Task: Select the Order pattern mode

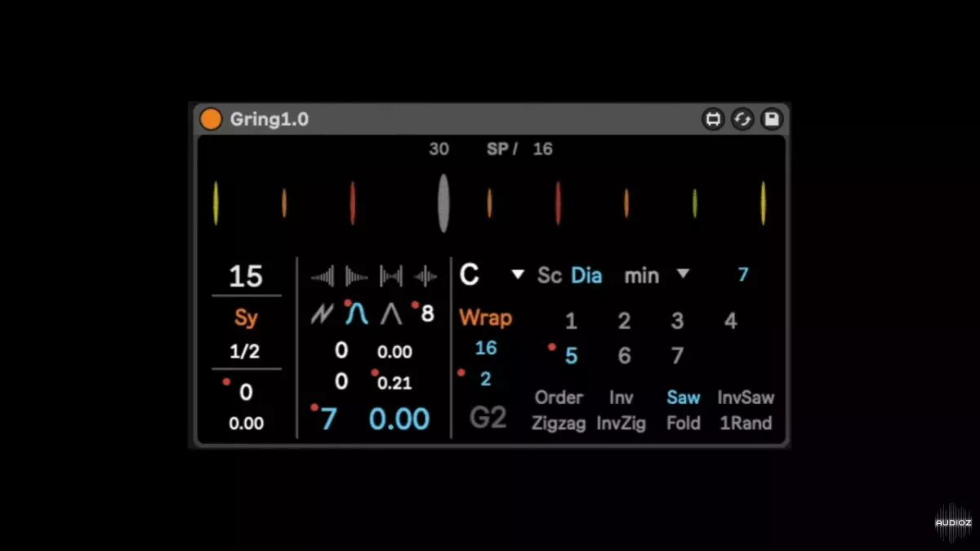Action: pos(559,398)
